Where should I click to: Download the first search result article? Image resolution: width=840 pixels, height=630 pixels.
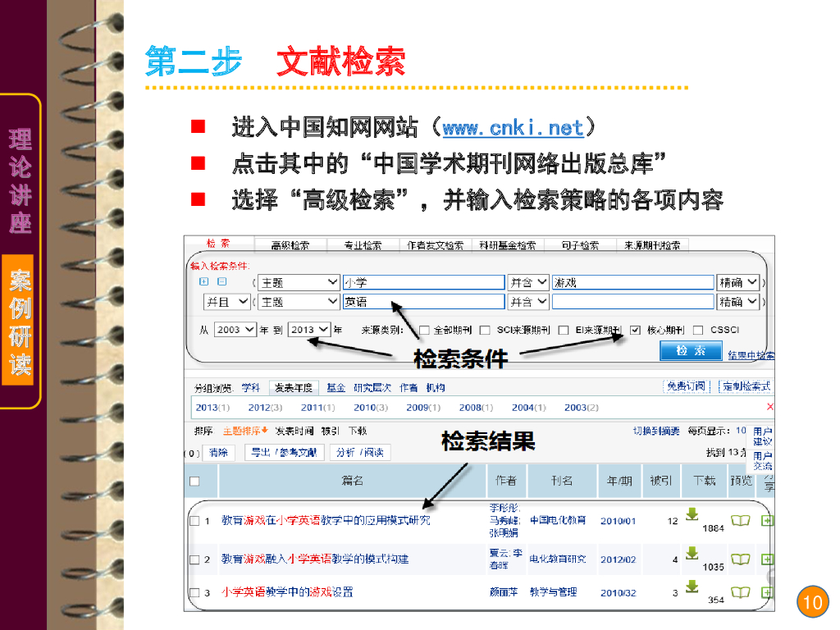tap(692, 514)
